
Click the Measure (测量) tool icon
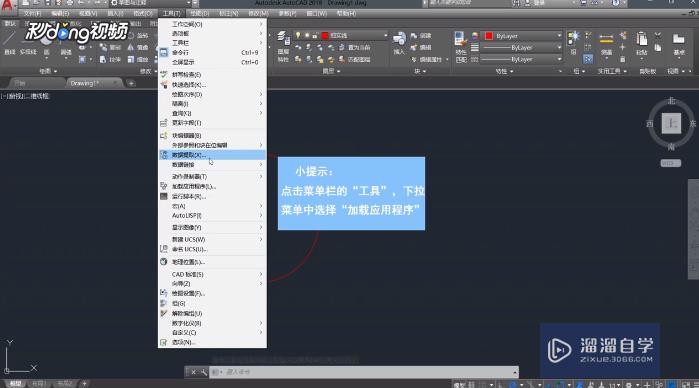(606, 40)
